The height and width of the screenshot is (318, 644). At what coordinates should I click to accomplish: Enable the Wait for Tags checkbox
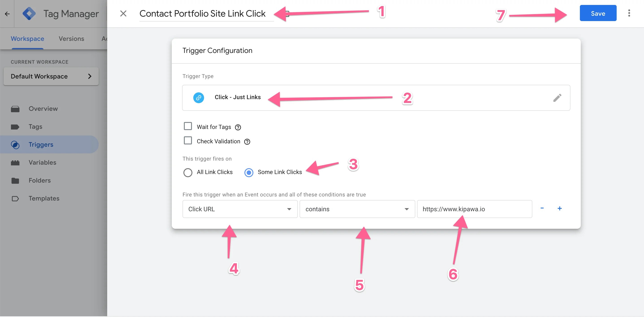click(x=188, y=126)
